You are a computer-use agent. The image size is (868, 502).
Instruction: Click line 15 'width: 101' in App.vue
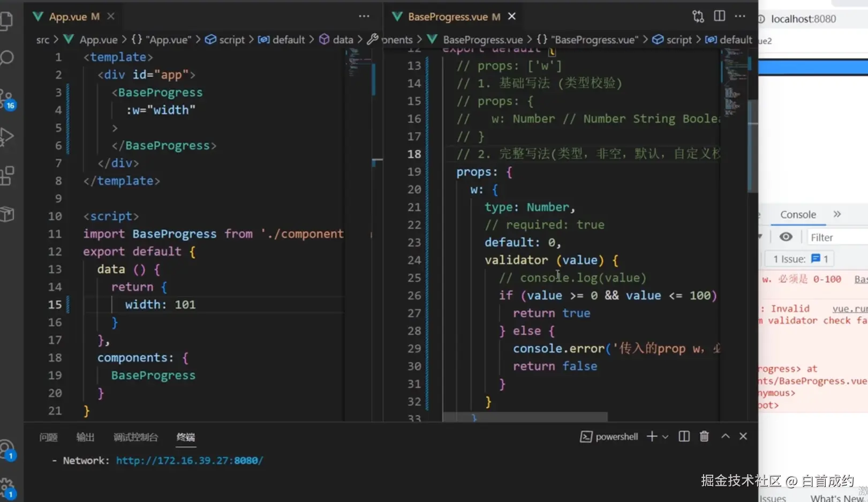[161, 304]
